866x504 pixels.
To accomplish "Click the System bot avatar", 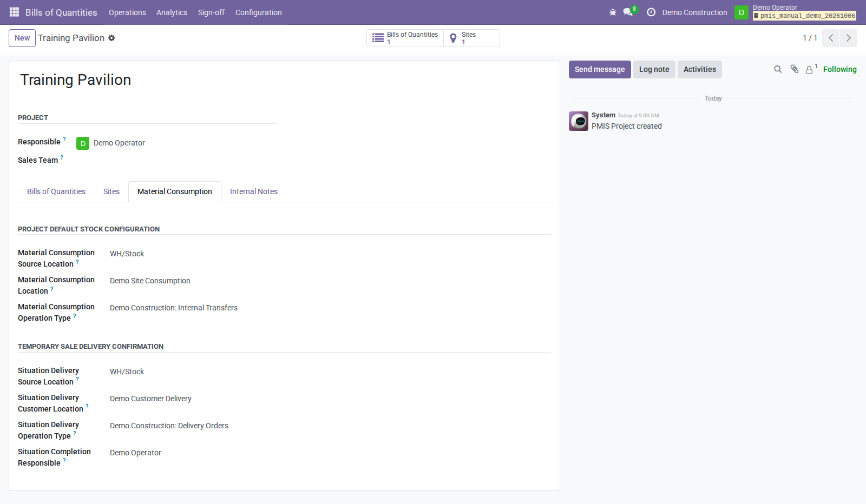I will tap(579, 121).
